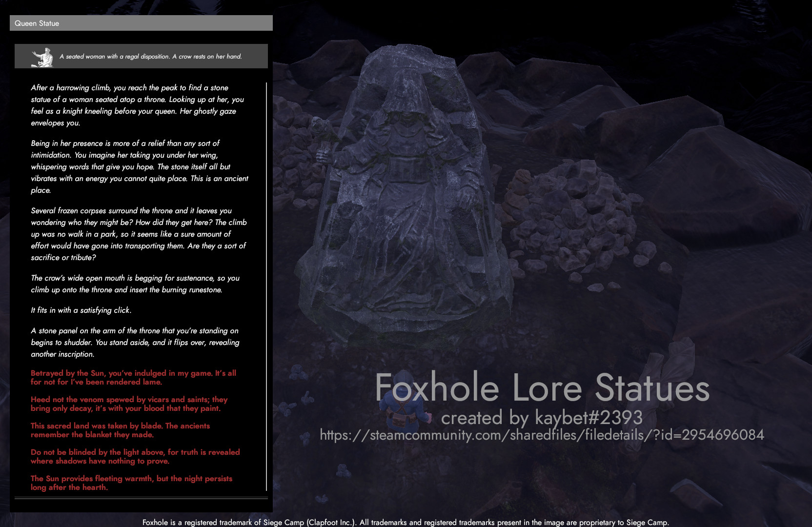Viewport: 812px width, 527px height.
Task: Select the 'A stone panel on the arm' paragraph
Action: click(135, 343)
